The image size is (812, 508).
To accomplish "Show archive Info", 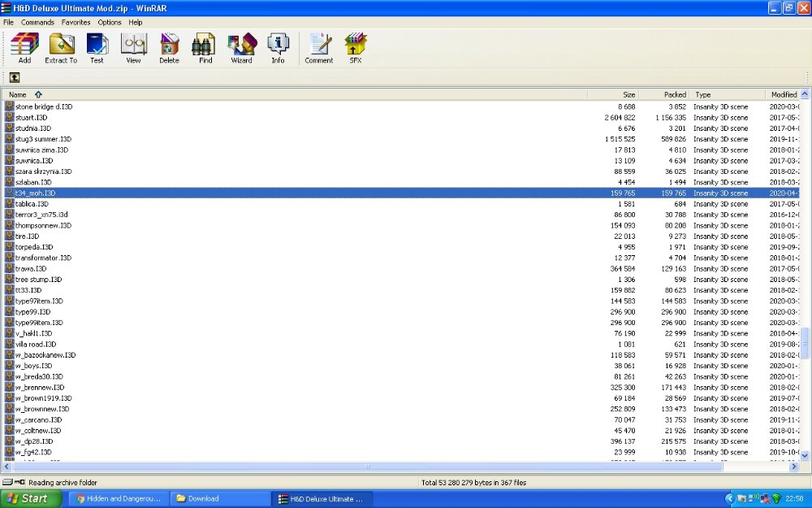I will tap(278, 48).
